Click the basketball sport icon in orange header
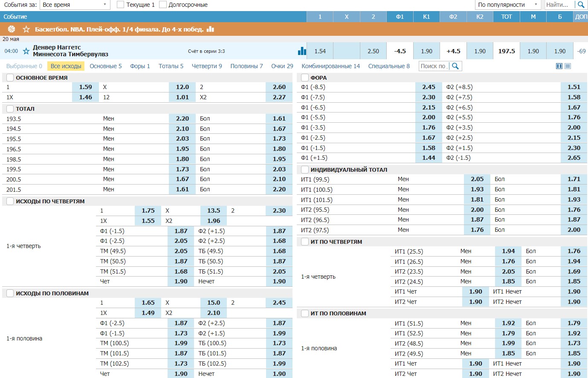Image resolution: width=588 pixels, height=378 pixels. coord(12,29)
